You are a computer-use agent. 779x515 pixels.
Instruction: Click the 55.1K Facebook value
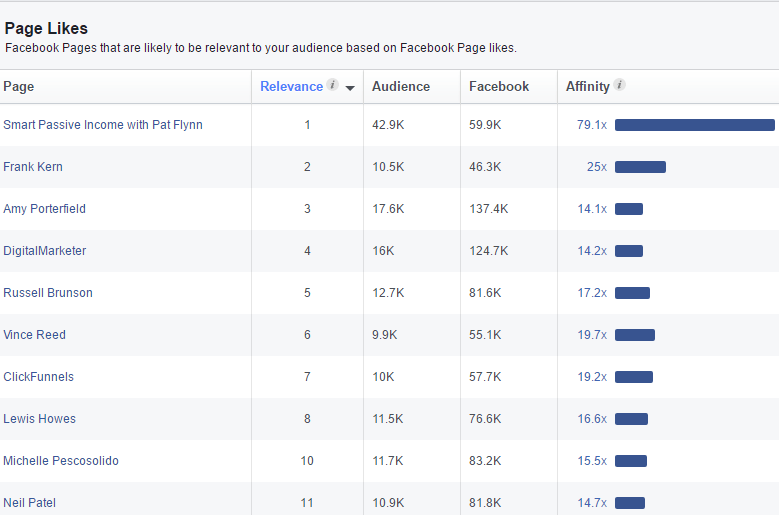point(485,335)
